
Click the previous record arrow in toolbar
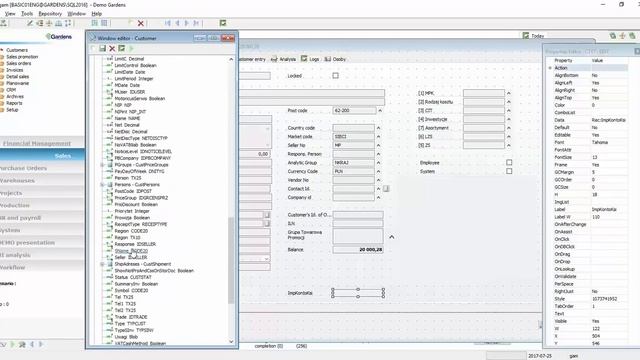(178, 23)
